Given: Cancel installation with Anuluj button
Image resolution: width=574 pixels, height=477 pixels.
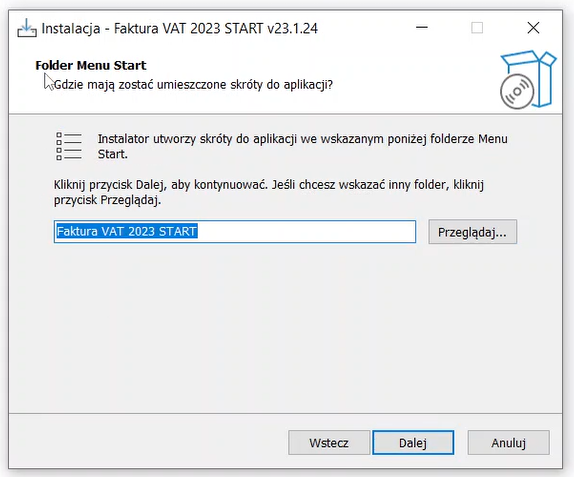Looking at the screenshot, I should tap(508, 443).
